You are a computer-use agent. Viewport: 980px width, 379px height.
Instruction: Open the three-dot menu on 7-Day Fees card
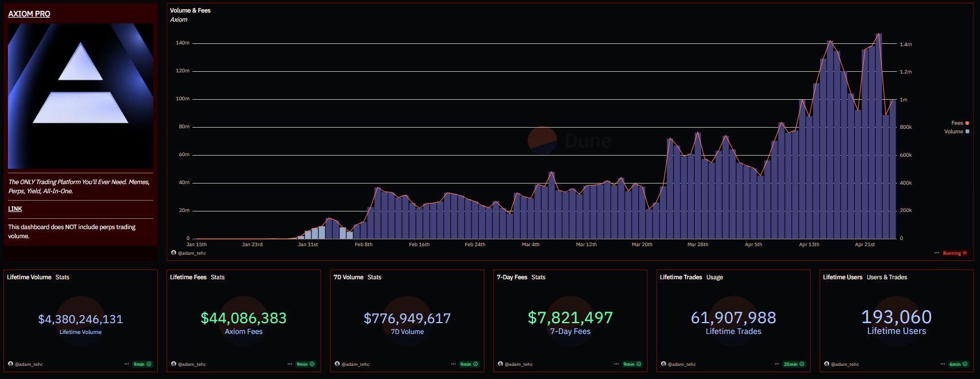617,364
